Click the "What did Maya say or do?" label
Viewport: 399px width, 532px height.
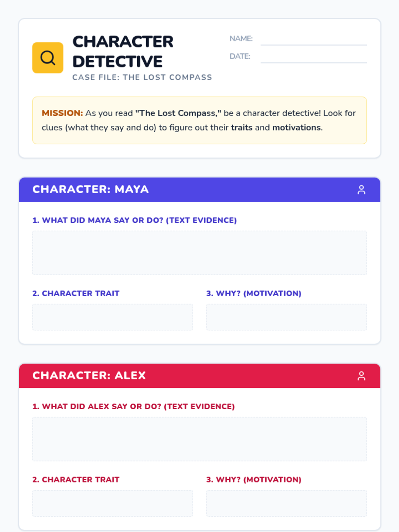click(134, 220)
